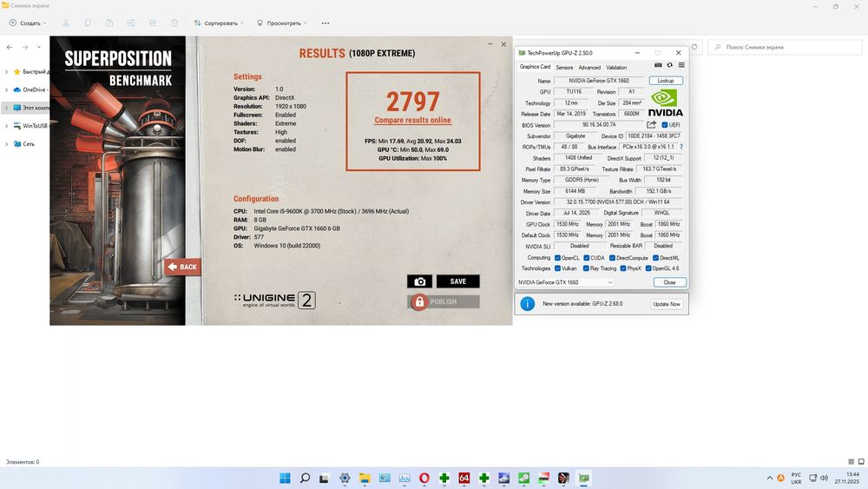Open AIDA64 from the taskbar
The width and height of the screenshot is (868, 489).
(464, 478)
